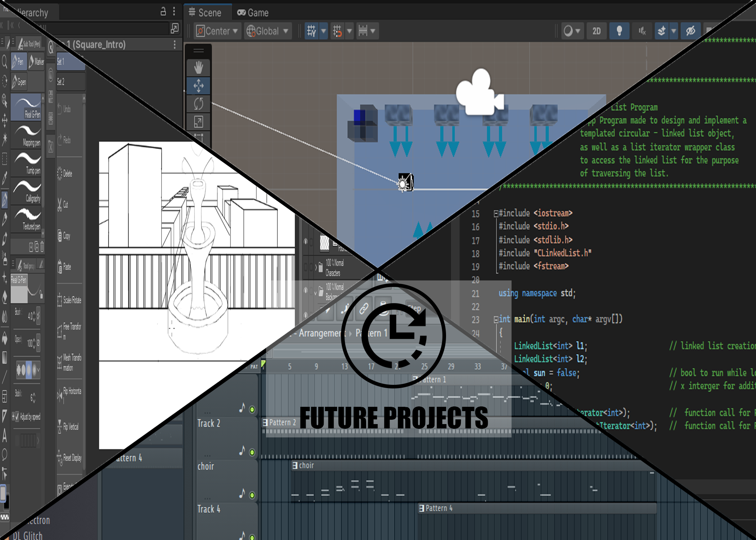This screenshot has height=540, width=756.
Task: Click the magnifier Zoom tool
Action: tap(5, 62)
